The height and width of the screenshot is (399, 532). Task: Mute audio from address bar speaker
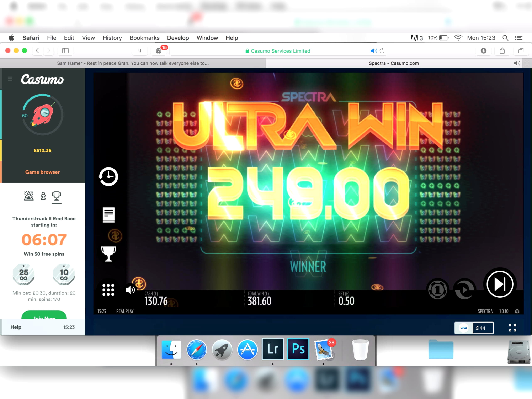373,51
